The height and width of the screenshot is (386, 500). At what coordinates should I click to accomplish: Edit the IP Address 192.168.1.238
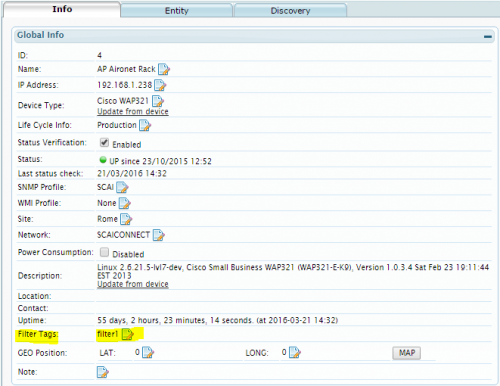coord(160,85)
